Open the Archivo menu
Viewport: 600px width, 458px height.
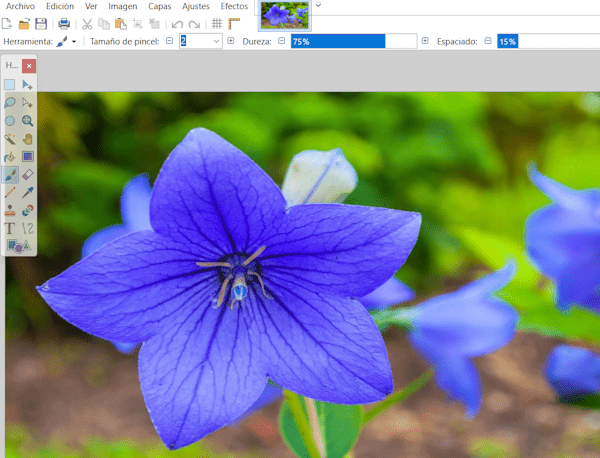coord(20,6)
